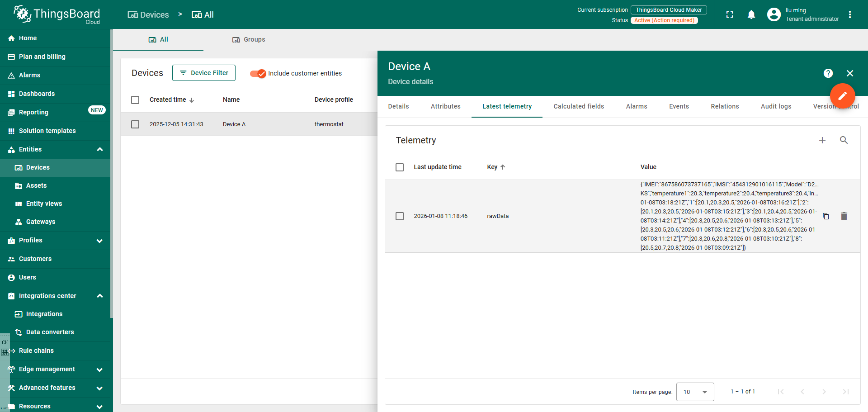This screenshot has height=412, width=868.
Task: Toggle Include customer entities switch
Action: coord(258,74)
